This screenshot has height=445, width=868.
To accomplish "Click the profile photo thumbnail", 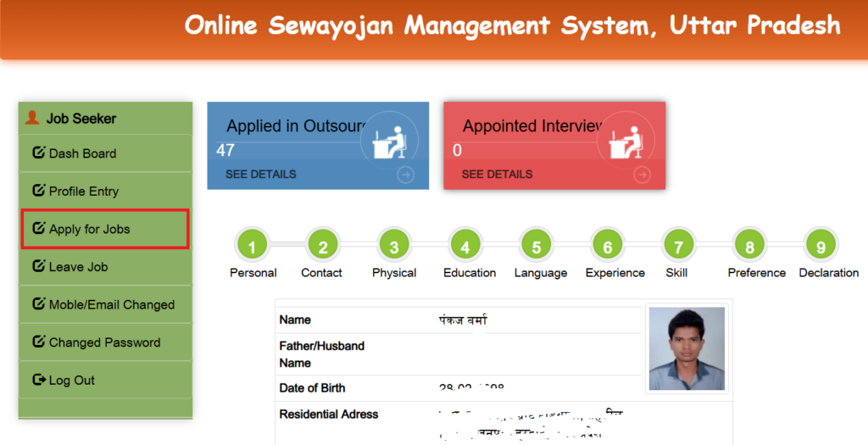I will click(687, 348).
